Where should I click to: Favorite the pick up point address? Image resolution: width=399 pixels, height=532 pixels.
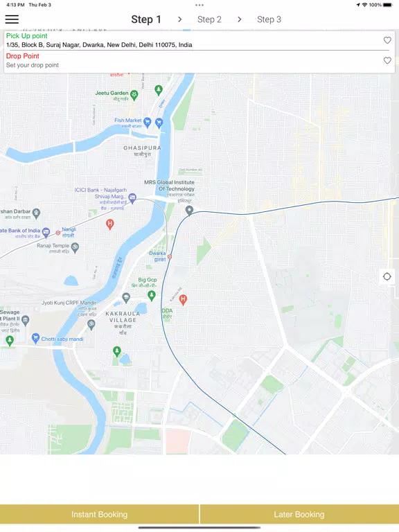pyautogui.click(x=387, y=40)
